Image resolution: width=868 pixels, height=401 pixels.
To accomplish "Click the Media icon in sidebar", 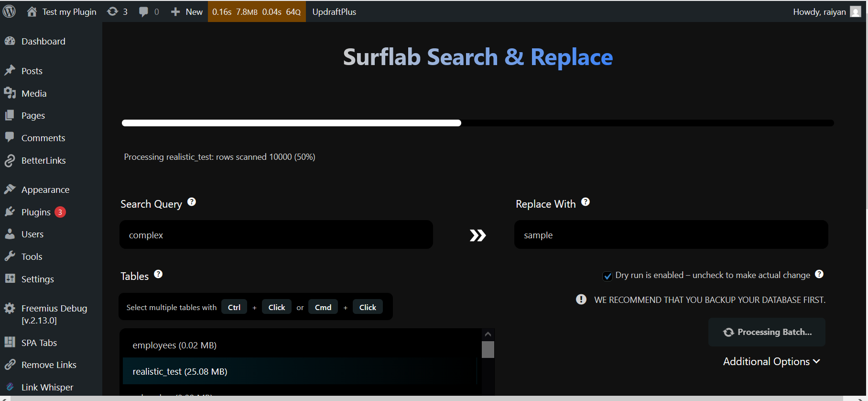I will pos(10,93).
